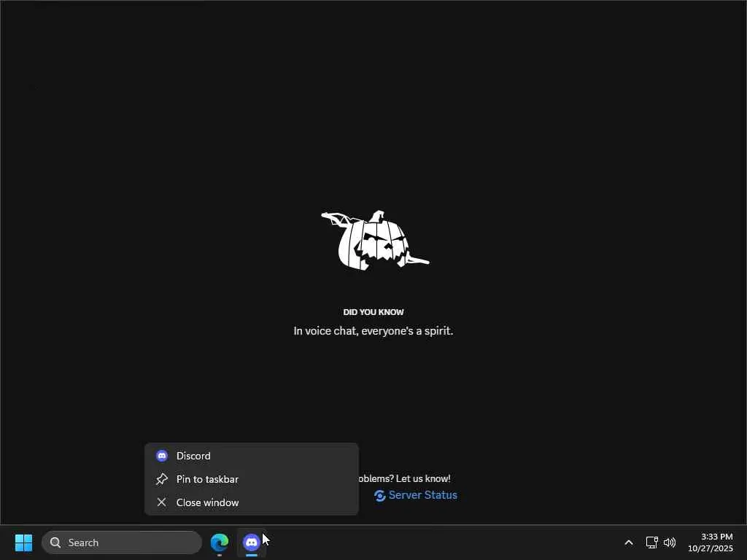Open network status tray icon
Viewport: 747px width, 560px height.
651,542
